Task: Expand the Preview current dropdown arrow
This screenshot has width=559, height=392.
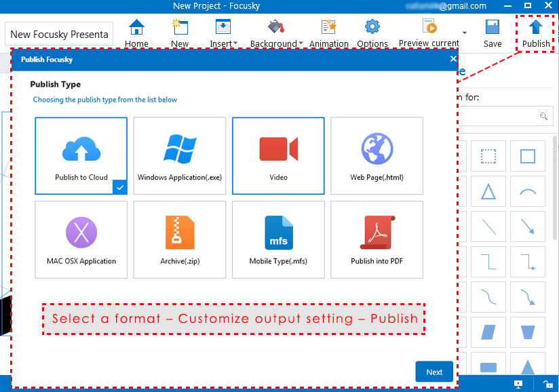Action: (465, 33)
